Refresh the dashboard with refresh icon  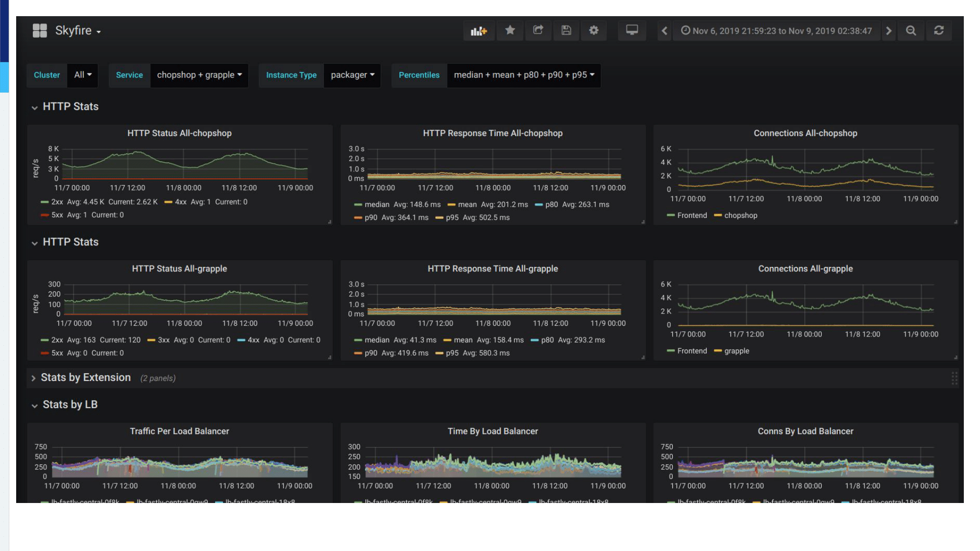[x=939, y=31]
